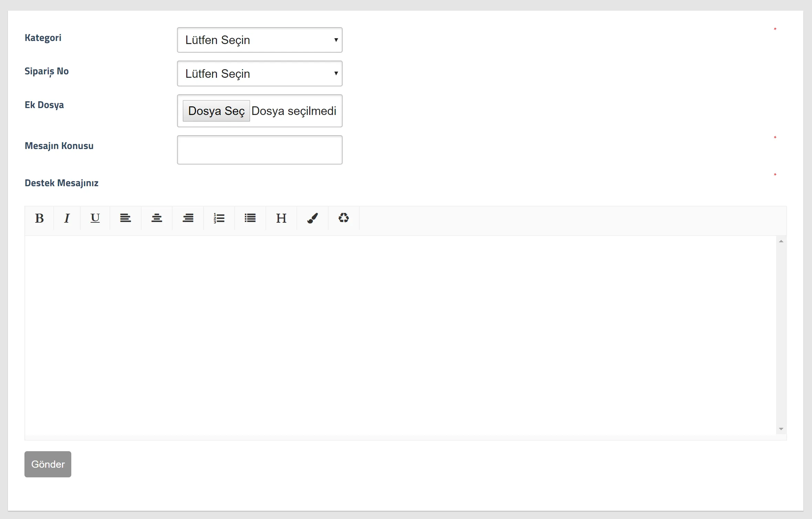The image size is (812, 519).
Task: Insert bulleted list in editor
Action: tap(250, 218)
